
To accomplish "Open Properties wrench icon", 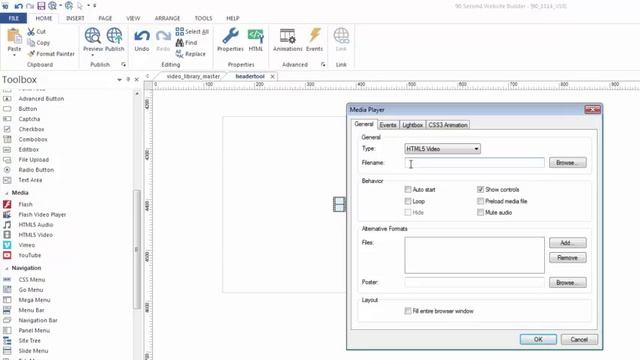I will click(230, 36).
